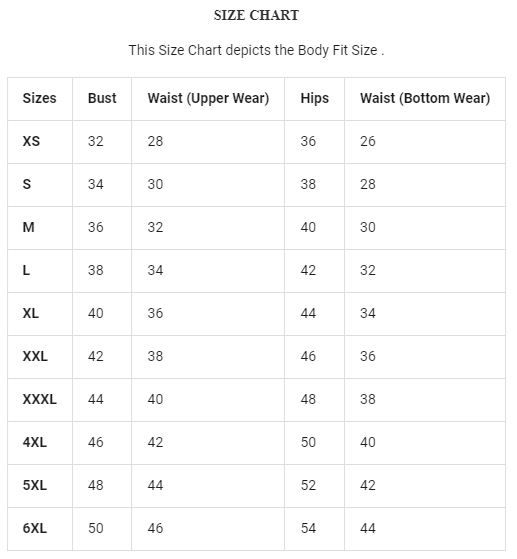Select the XXXL size row label
The width and height of the screenshot is (517, 559).
pos(40,399)
